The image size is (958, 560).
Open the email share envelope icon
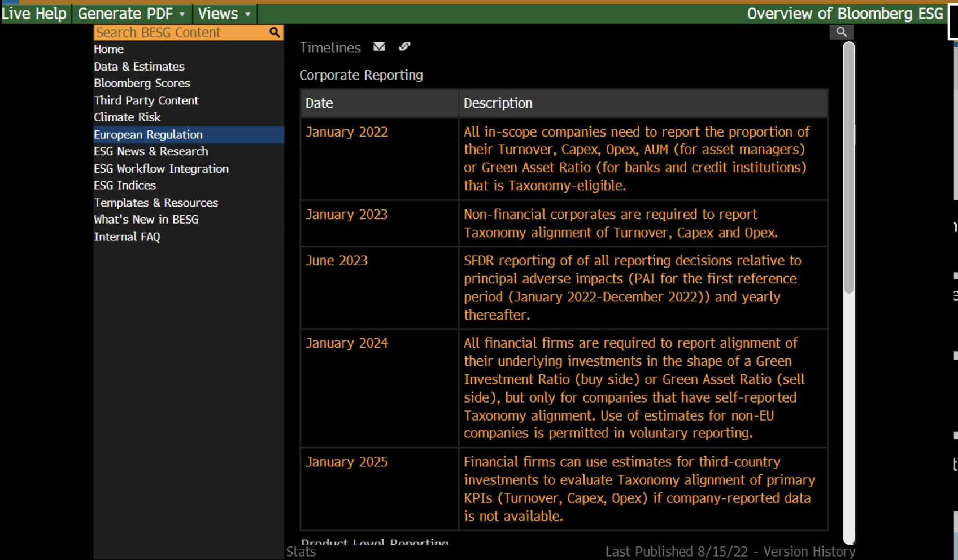coord(379,47)
